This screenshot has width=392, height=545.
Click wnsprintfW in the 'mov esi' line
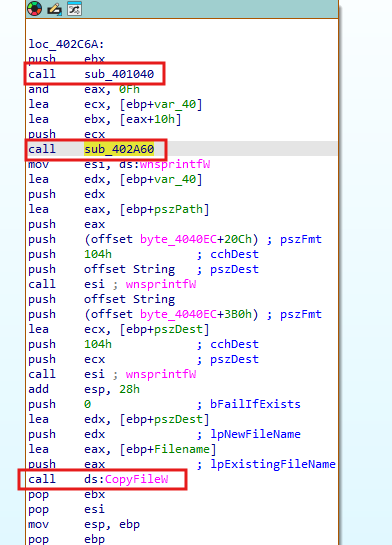(x=175, y=164)
